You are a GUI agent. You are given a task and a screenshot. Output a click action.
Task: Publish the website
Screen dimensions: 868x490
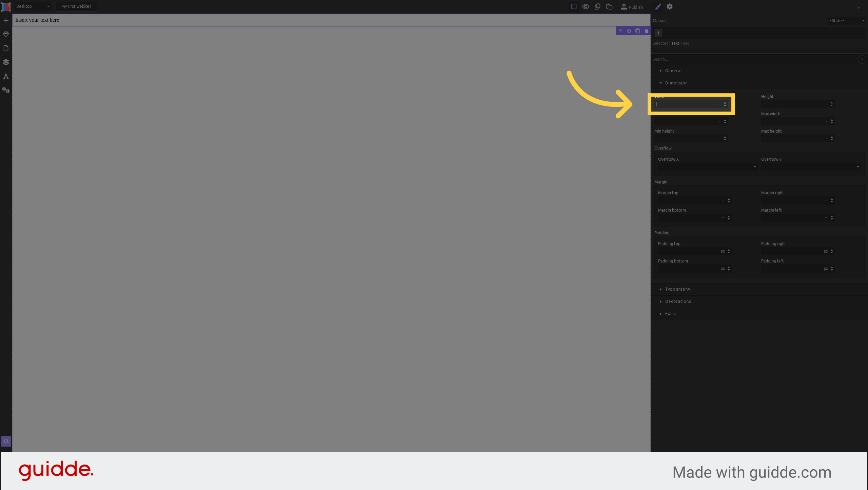click(632, 7)
